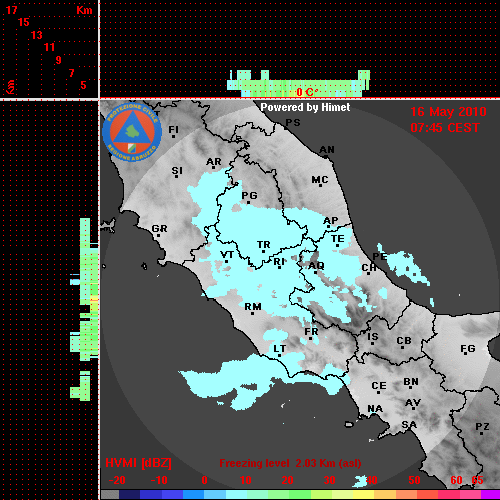Click the Protezione Civile Abruzzo logo
500x500 pixels.
point(132,132)
